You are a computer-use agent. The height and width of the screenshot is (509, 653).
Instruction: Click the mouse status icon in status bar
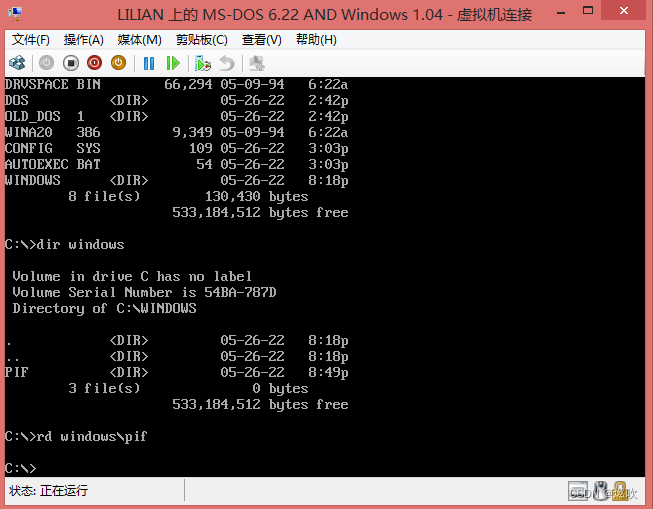point(600,491)
